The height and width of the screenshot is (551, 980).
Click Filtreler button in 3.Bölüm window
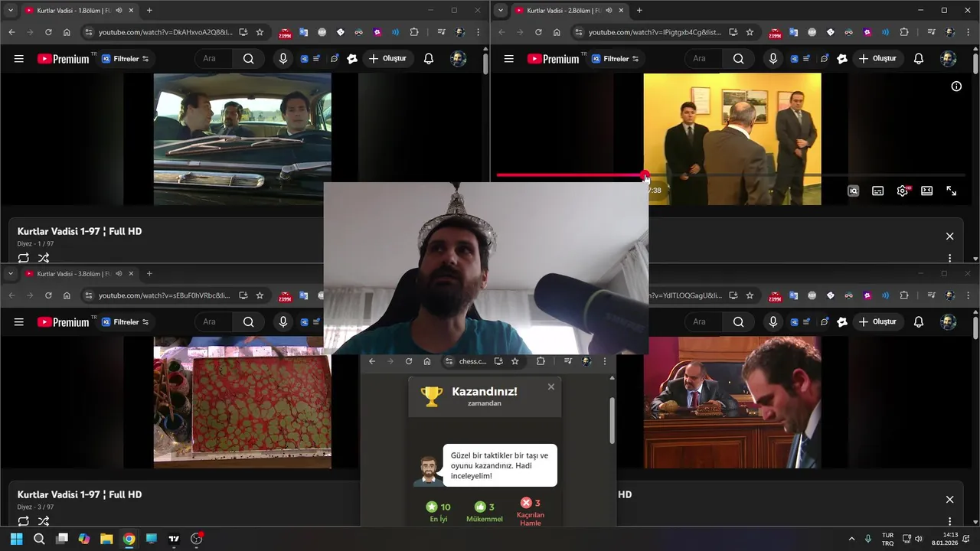[126, 322]
